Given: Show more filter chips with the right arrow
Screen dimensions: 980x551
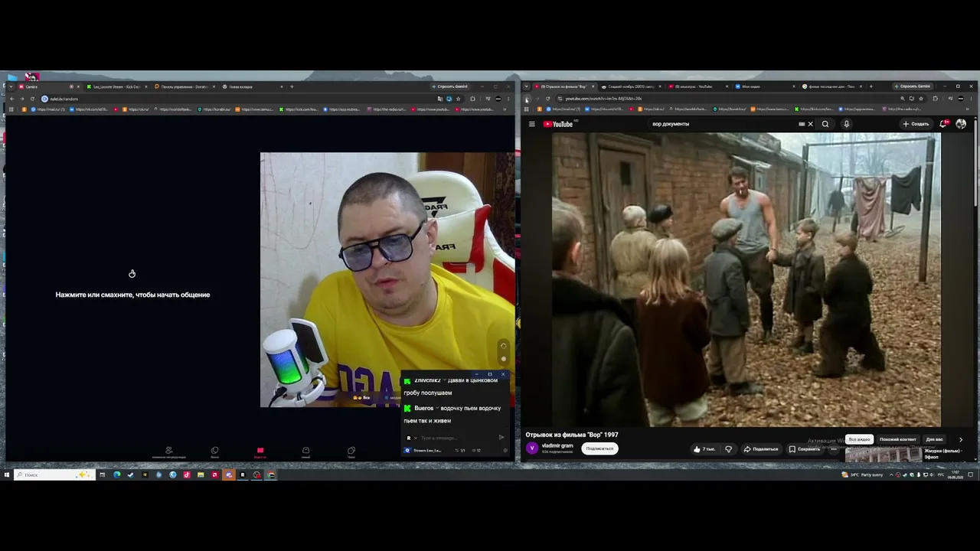Looking at the screenshot, I should [961, 439].
